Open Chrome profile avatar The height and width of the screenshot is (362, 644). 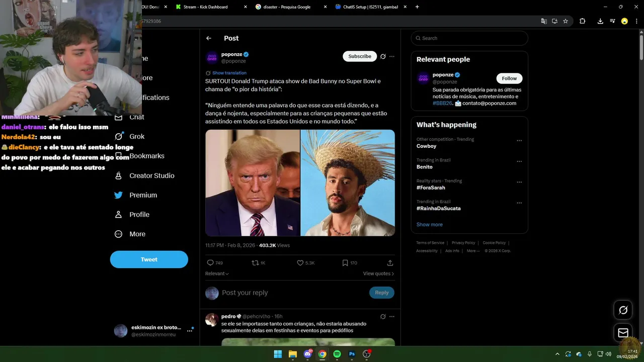pyautogui.click(x=624, y=21)
